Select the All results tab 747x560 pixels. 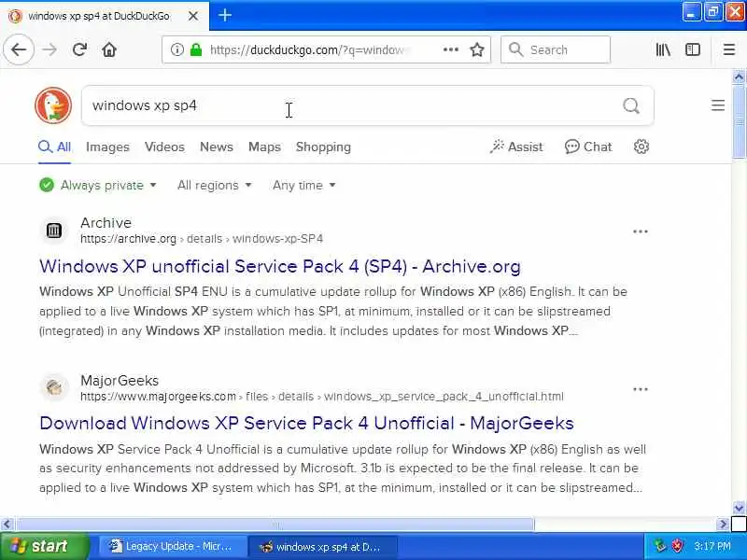click(55, 147)
